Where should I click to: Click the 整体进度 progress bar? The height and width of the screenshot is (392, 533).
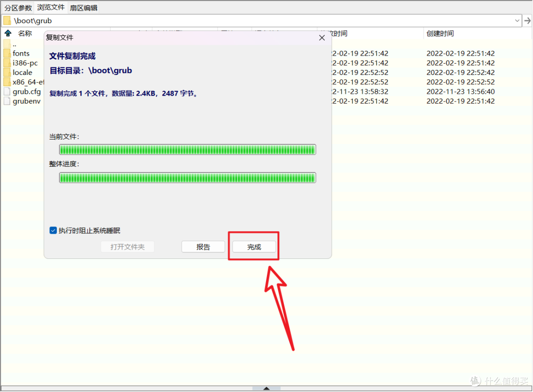coord(187,178)
